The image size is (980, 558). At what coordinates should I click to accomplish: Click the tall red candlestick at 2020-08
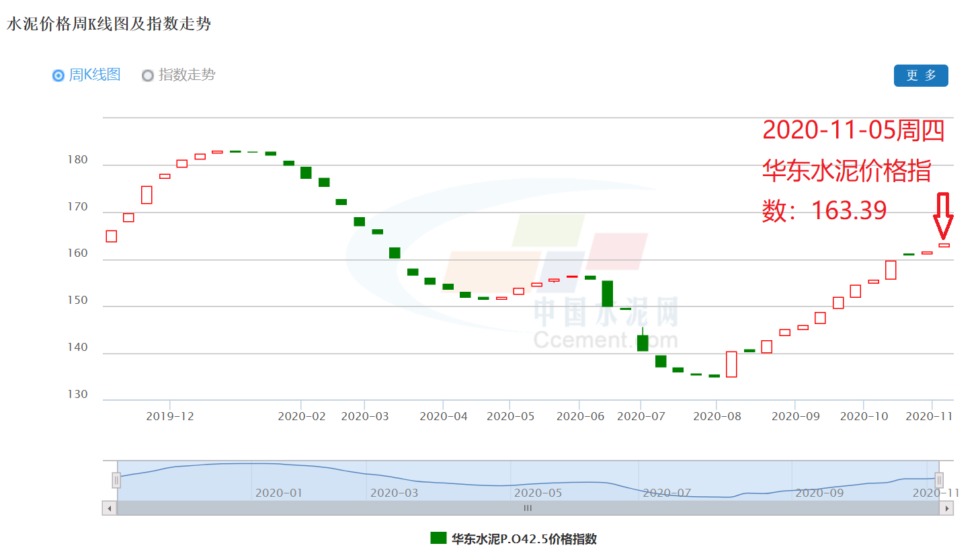tap(731, 364)
